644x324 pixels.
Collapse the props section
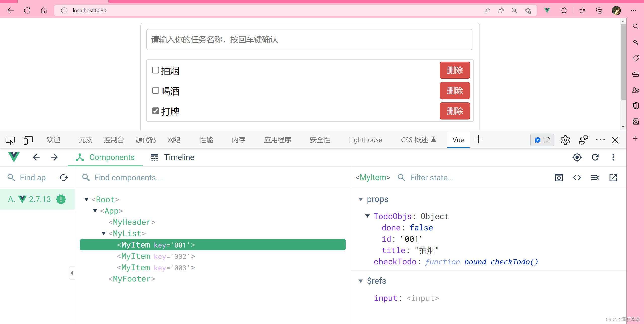(360, 199)
